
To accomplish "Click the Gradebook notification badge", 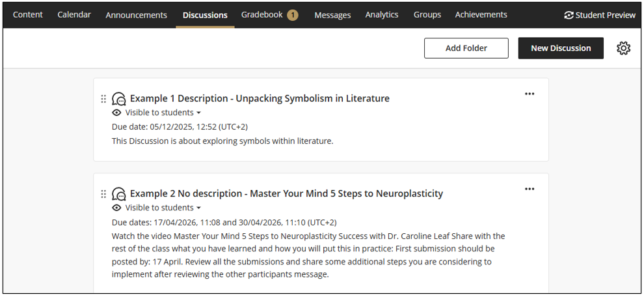I will tap(293, 15).
